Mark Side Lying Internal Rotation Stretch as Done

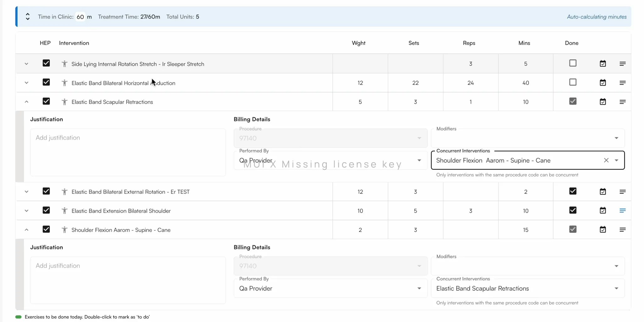point(573,63)
